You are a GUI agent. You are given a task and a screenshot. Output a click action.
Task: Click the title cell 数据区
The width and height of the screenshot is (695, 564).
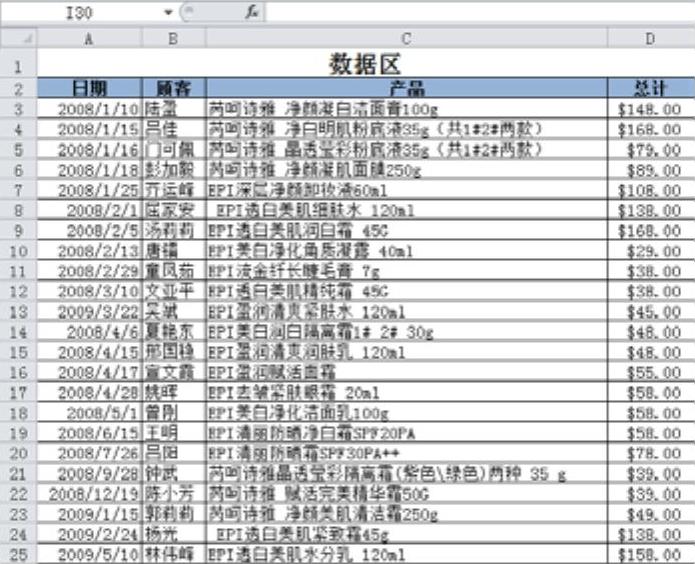tap(366, 64)
